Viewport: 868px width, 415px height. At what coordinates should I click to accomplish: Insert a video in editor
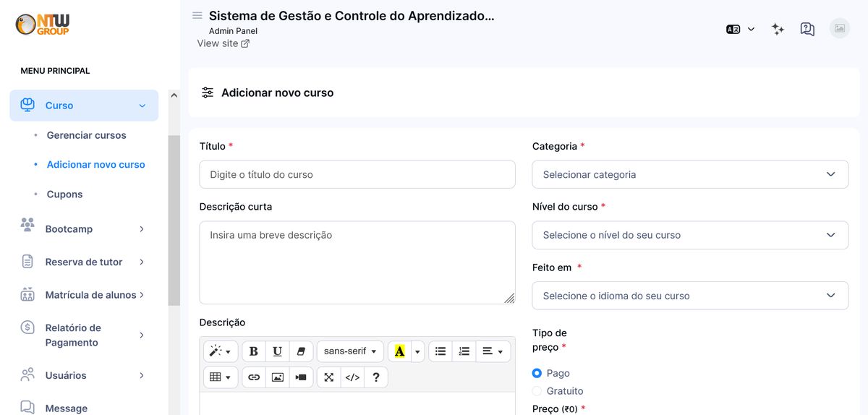coord(301,377)
